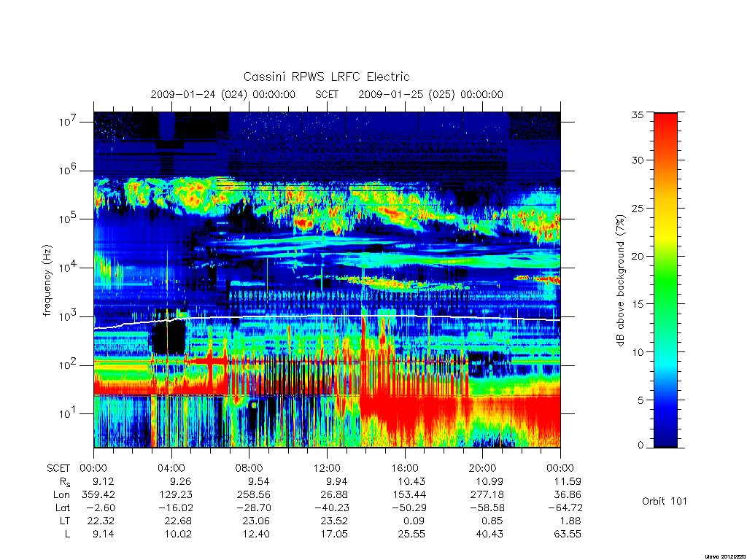Click the L value '40.43'
747x560 pixels.
(x=489, y=534)
